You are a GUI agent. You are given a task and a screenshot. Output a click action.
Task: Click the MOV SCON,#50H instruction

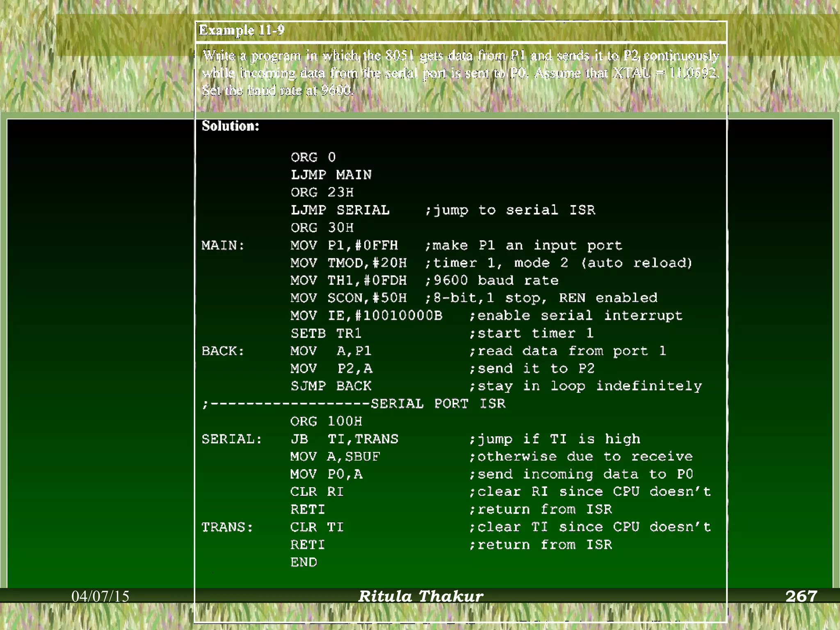coord(349,298)
